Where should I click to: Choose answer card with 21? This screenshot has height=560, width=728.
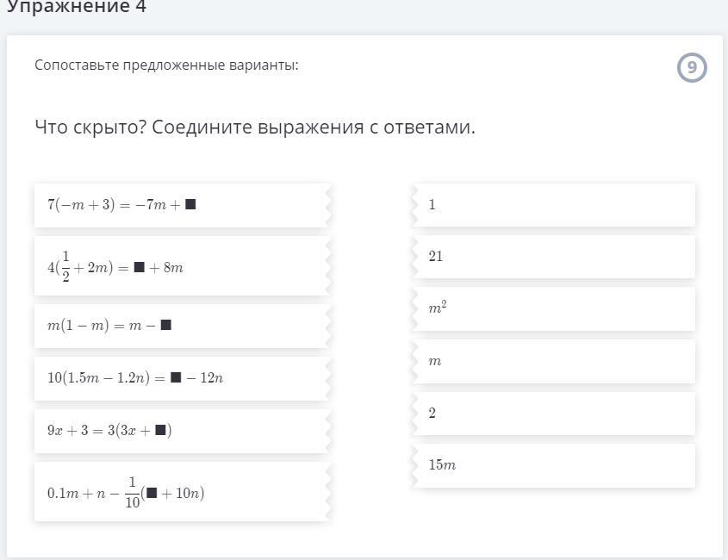point(553,257)
